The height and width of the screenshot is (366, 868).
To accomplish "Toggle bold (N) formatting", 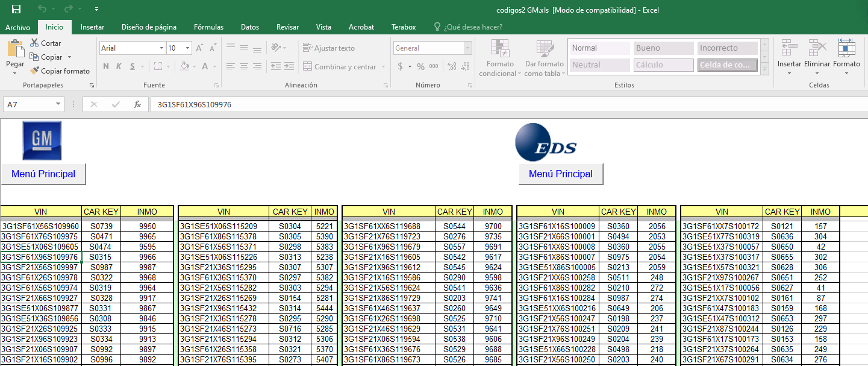I will (x=106, y=66).
